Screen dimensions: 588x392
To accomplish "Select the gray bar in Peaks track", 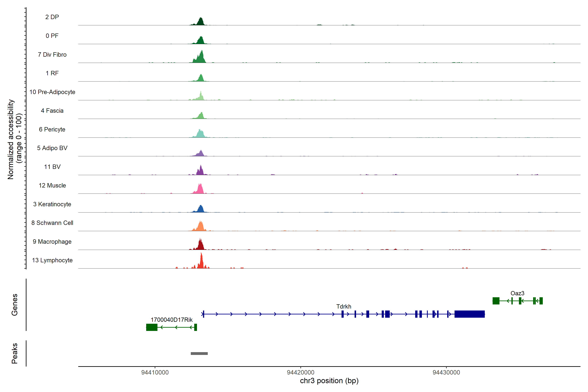I will coord(199,353).
